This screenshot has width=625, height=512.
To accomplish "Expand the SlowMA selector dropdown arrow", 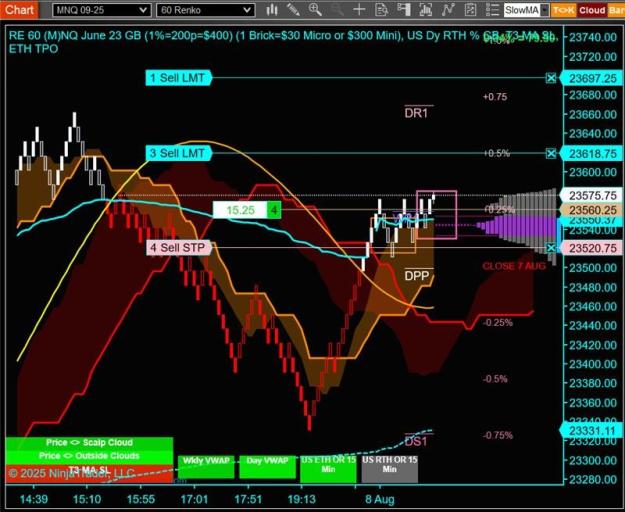I will coord(545,10).
